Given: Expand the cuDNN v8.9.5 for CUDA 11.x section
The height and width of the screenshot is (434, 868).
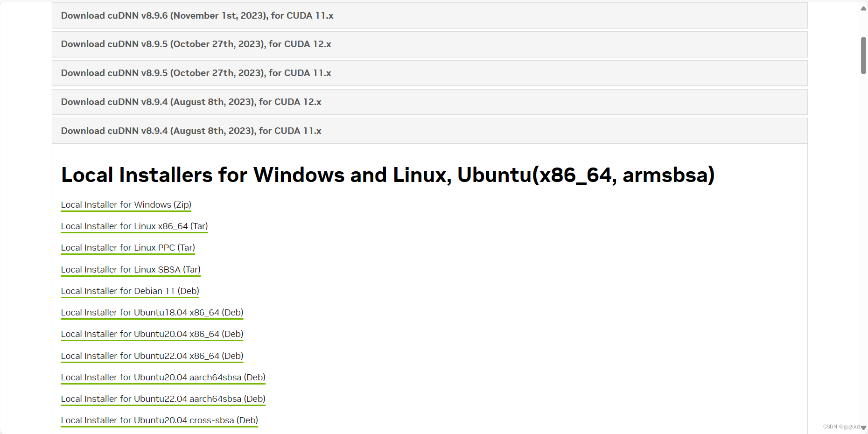Looking at the screenshot, I should pyautogui.click(x=196, y=73).
